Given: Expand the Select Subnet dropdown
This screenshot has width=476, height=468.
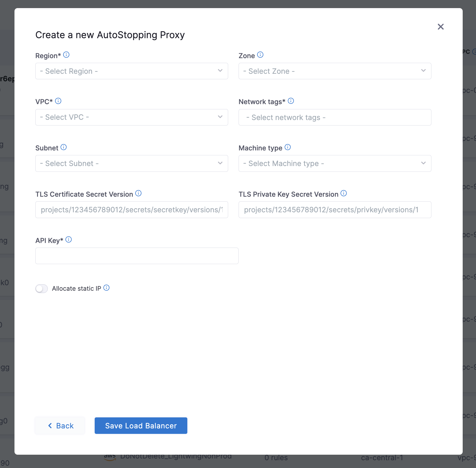Looking at the screenshot, I should click(132, 163).
